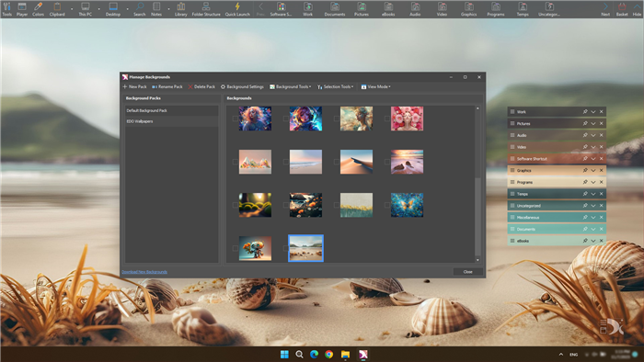644x362 pixels.
Task: Open the Uncategorized dock shortcut
Action: tap(549, 8)
